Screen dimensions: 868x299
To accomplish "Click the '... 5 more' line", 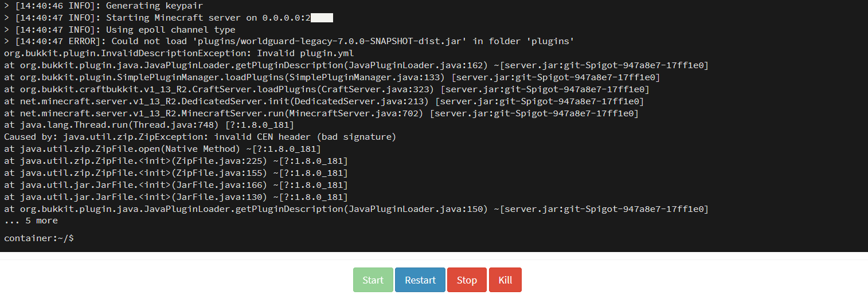I will [31, 221].
